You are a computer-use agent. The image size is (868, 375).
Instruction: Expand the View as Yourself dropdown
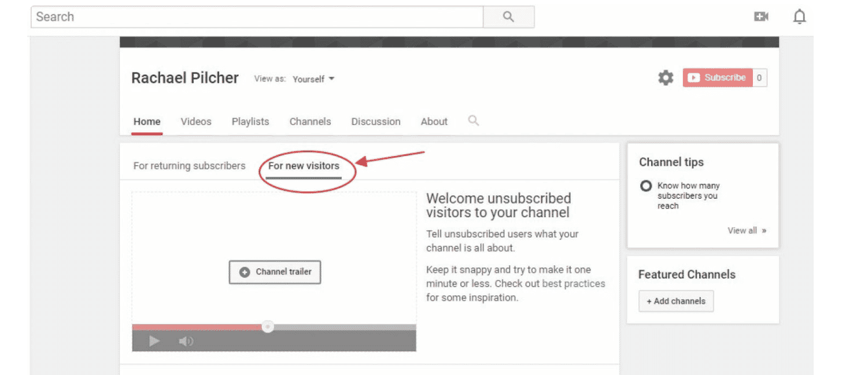tap(313, 79)
